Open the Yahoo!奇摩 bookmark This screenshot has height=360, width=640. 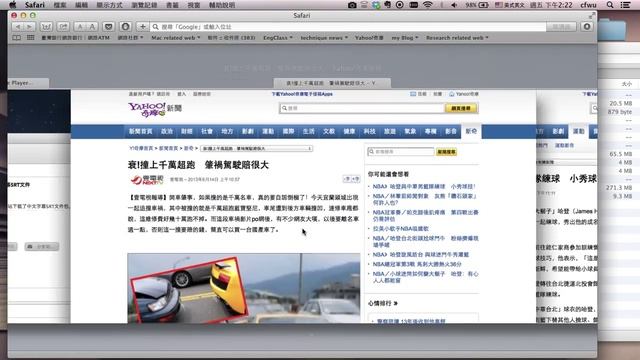(x=369, y=38)
